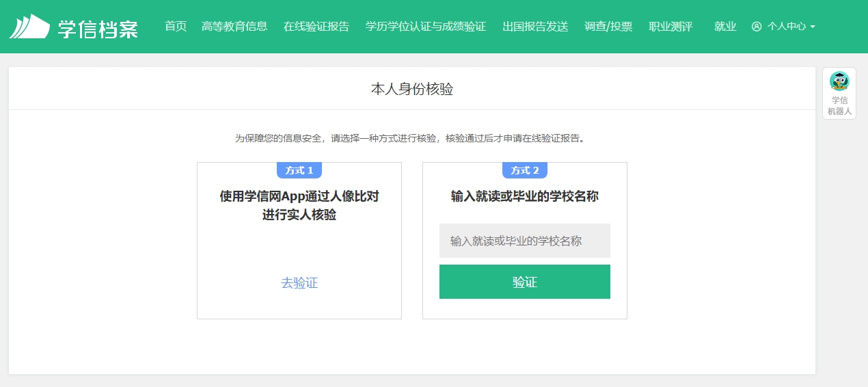
Task: Open 出国报告发送 menu
Action: 535,27
